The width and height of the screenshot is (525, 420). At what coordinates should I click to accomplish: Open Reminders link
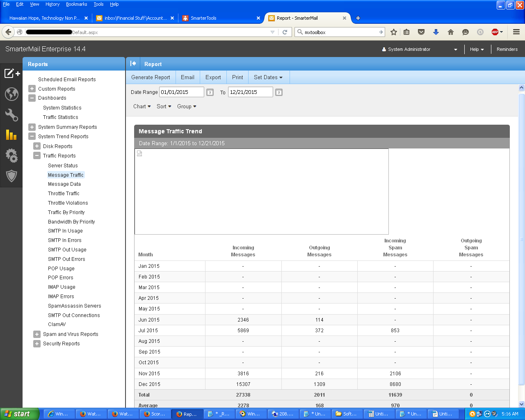click(507, 49)
